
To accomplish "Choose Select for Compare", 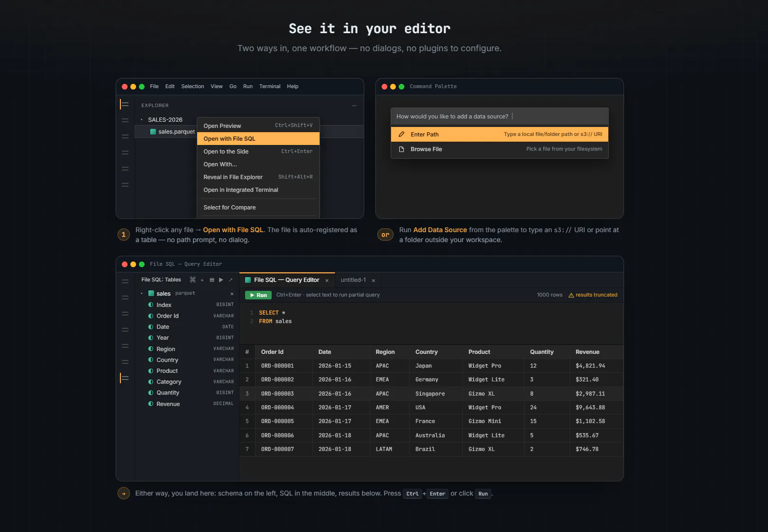I will point(258,207).
